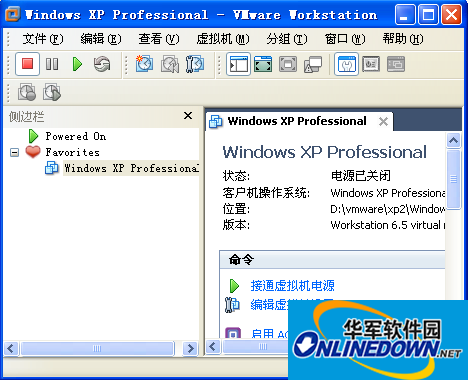Screen dimensions: 468x380
Task: Click the Revert to snapshot icon
Action: point(170,64)
